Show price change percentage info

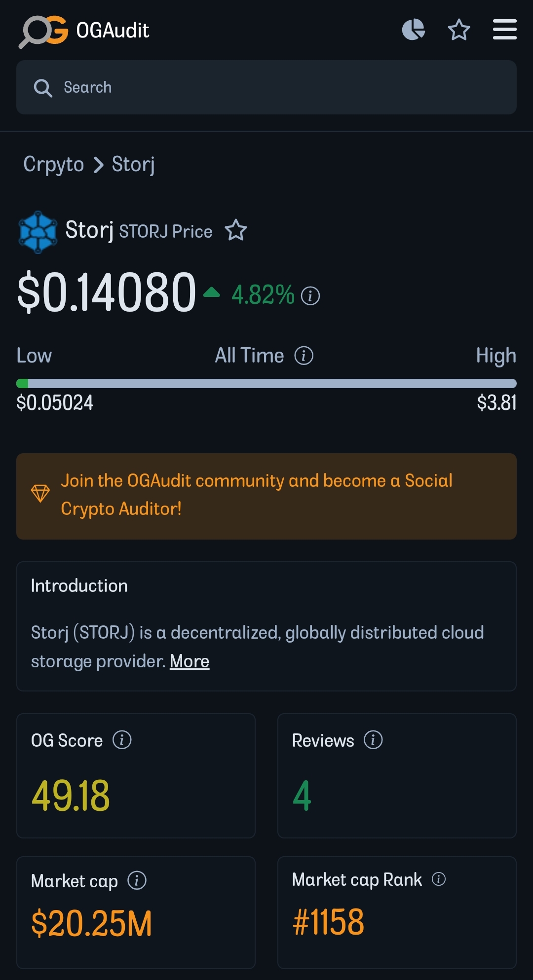point(310,296)
